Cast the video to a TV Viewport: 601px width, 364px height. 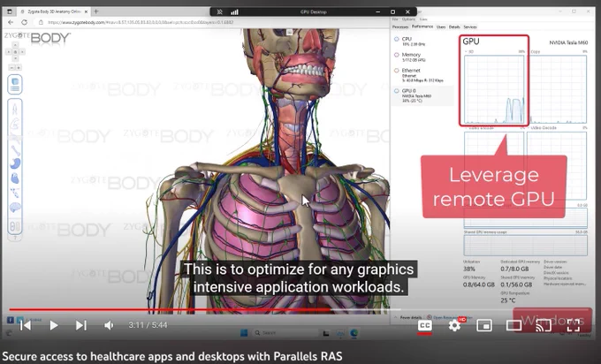point(544,326)
